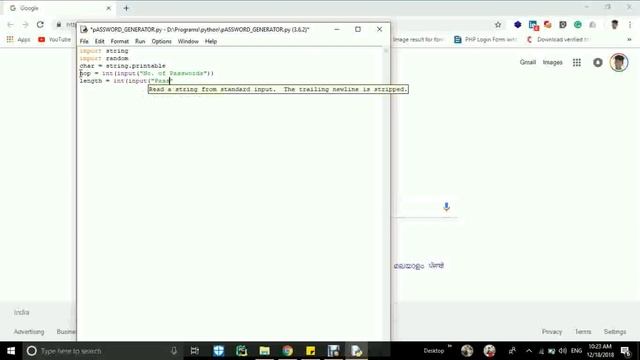Click 'char = string.printable' line in the editor

tap(122, 66)
